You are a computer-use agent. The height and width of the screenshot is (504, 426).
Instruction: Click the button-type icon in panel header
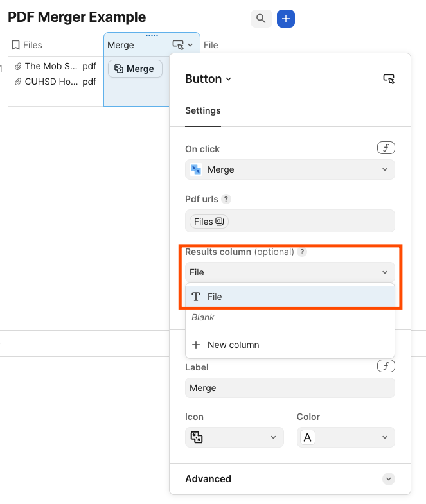coord(388,79)
